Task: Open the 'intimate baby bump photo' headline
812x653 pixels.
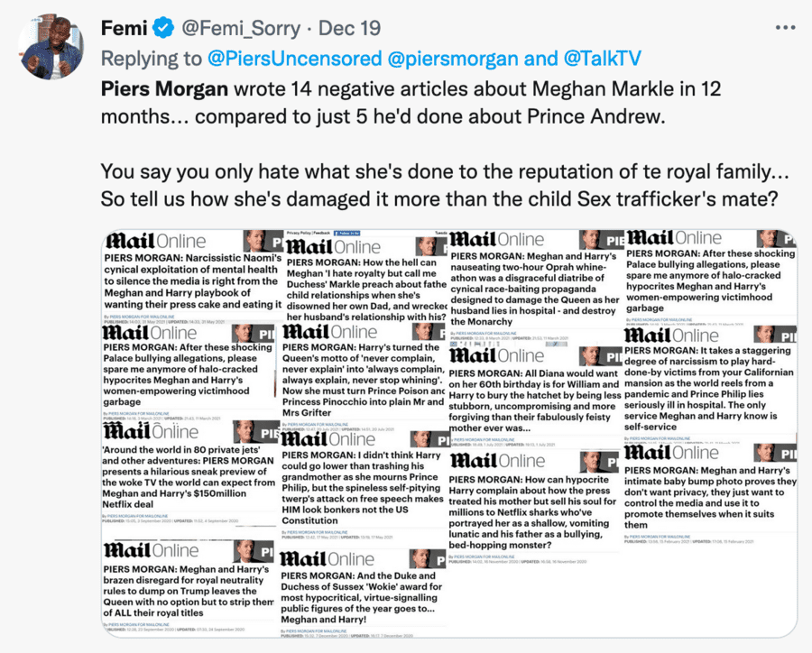Action: pos(709,497)
